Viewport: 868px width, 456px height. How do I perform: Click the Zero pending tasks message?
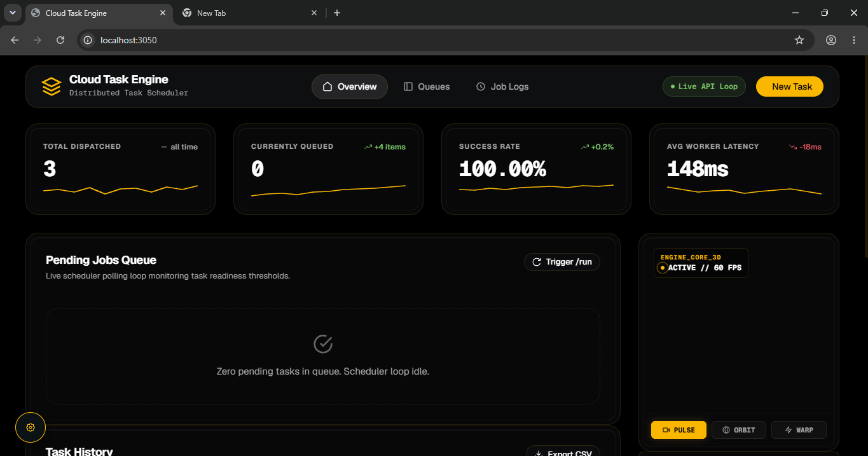pyautogui.click(x=323, y=371)
